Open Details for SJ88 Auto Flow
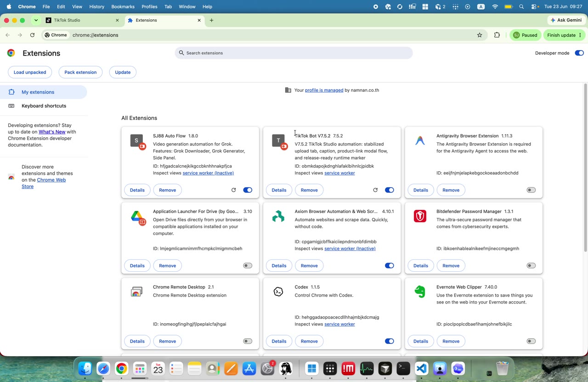The width and height of the screenshot is (588, 382). [137, 190]
